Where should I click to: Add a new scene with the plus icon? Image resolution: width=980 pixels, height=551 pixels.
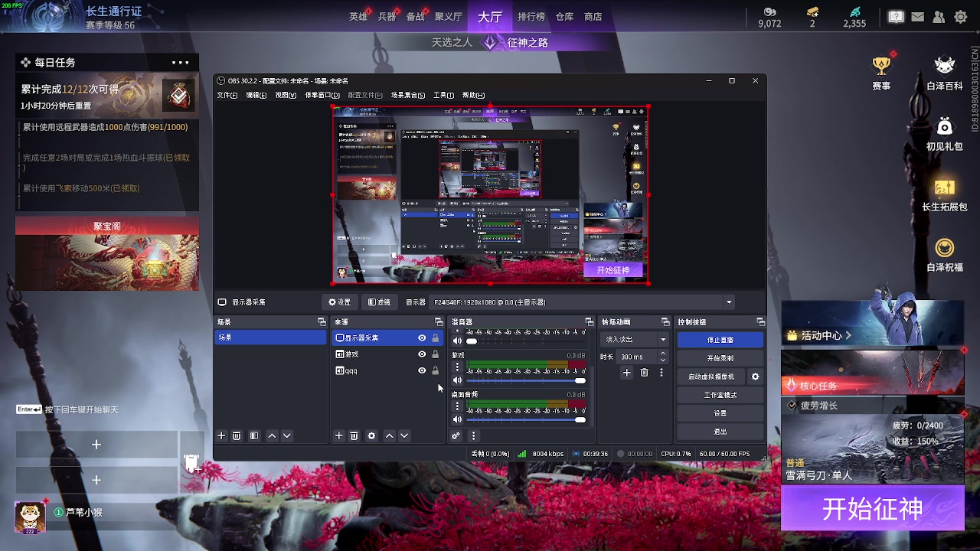click(x=221, y=435)
